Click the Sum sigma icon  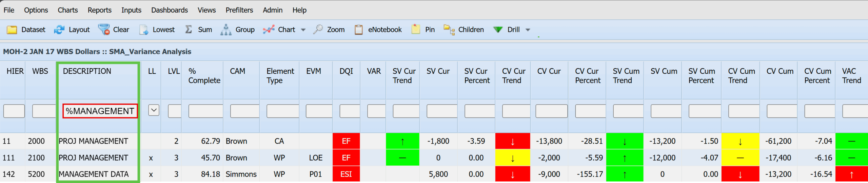tap(189, 30)
